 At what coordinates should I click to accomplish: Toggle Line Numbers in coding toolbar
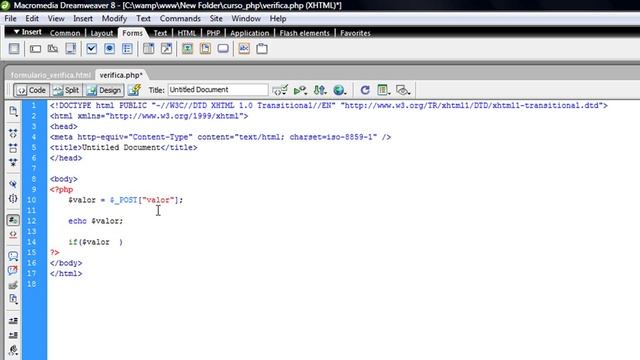point(13,220)
